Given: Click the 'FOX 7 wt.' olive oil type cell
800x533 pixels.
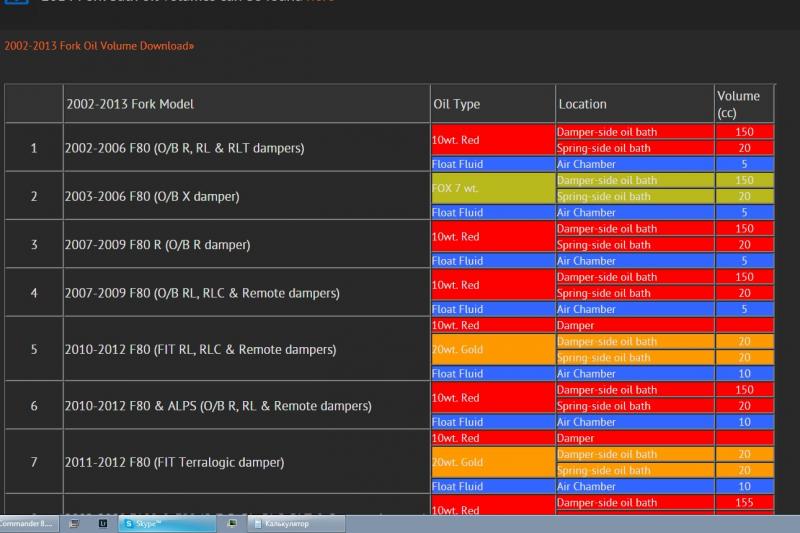Looking at the screenshot, I should [x=493, y=188].
